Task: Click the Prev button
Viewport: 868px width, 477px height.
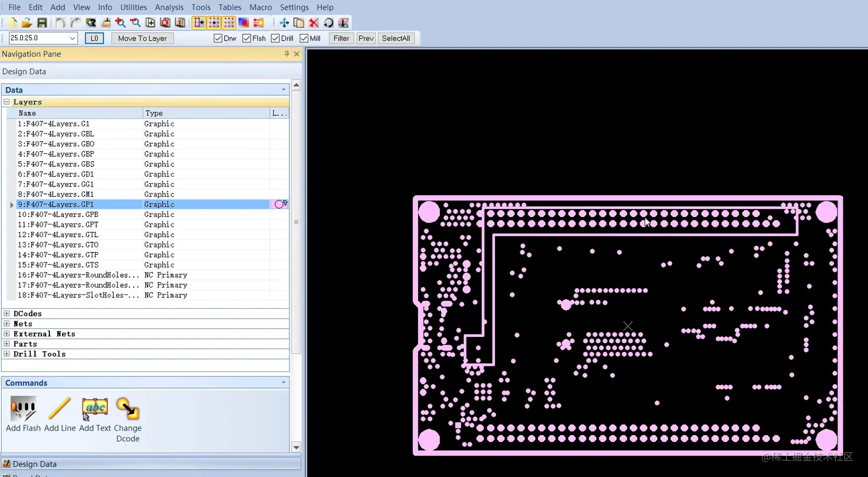Action: [366, 38]
